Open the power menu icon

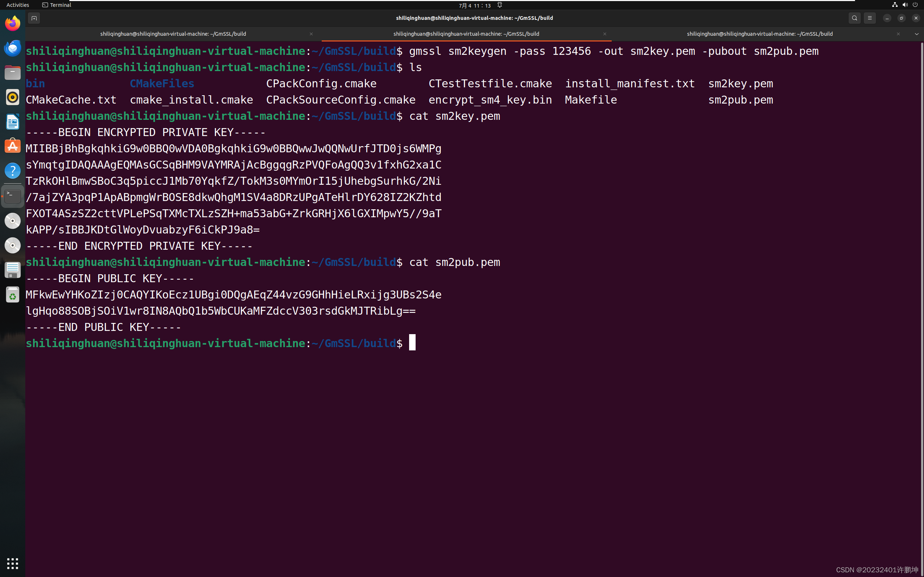click(915, 5)
